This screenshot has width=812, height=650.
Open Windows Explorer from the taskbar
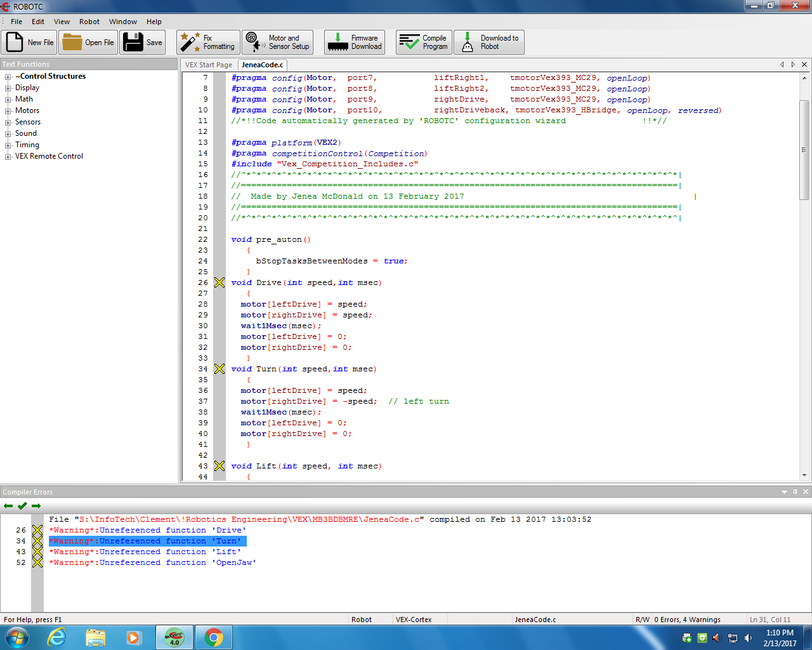click(96, 637)
